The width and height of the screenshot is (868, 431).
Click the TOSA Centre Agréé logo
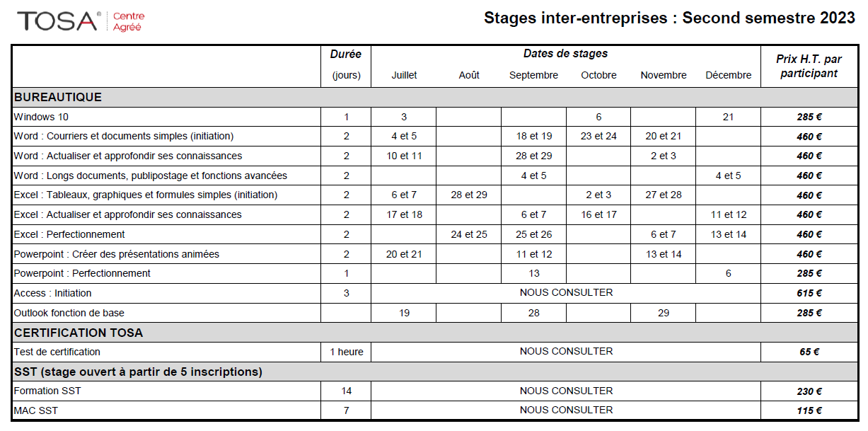tap(81, 21)
